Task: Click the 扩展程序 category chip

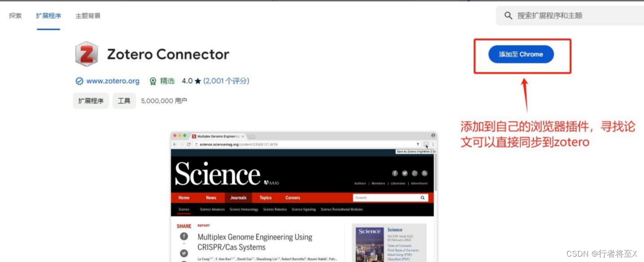Action: (91, 101)
